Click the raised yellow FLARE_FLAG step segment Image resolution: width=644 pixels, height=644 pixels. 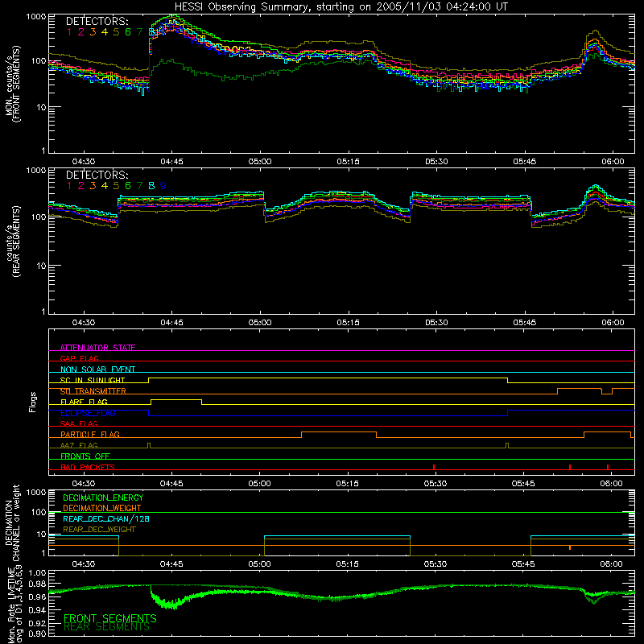pyautogui.click(x=176, y=399)
